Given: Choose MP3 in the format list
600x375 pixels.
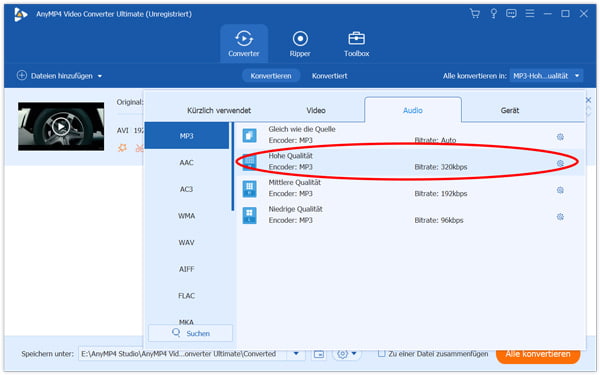Looking at the screenshot, I should pos(187,135).
